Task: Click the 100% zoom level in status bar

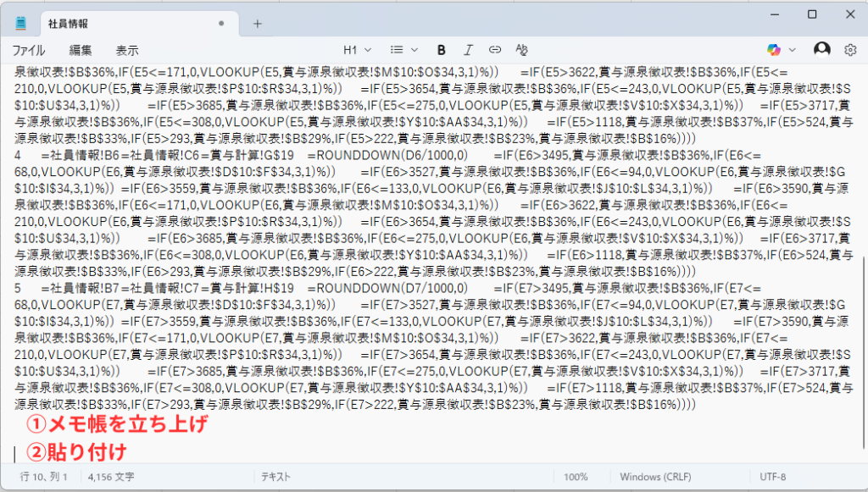Action: tap(576, 478)
